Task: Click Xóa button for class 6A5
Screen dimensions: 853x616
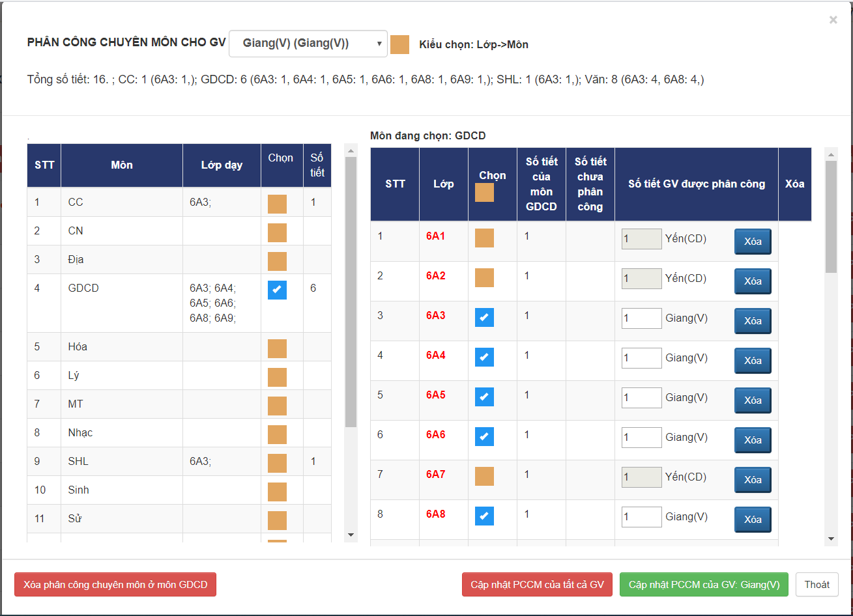Action: tap(753, 400)
